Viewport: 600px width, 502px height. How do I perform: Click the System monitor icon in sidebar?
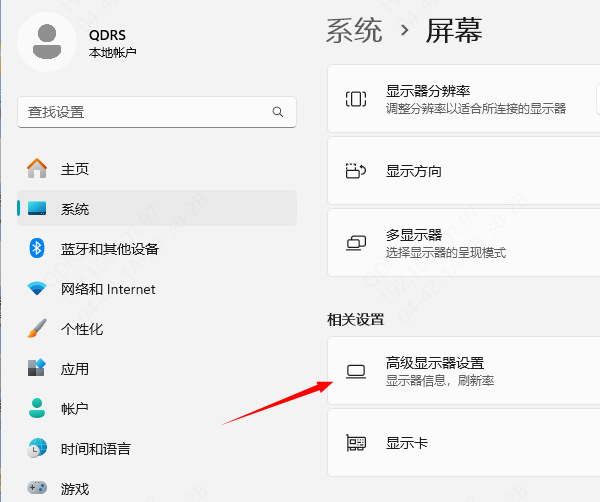pyautogui.click(x=37, y=209)
